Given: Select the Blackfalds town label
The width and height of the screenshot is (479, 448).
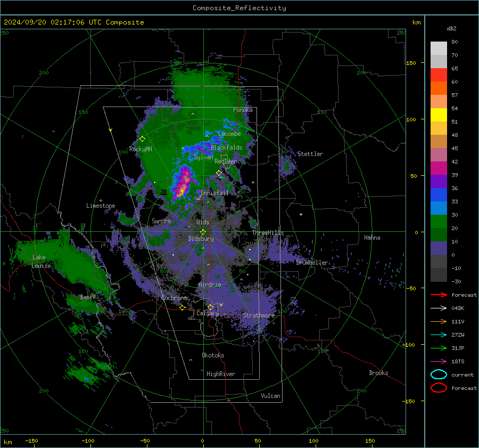Looking at the screenshot, I should (x=226, y=148).
